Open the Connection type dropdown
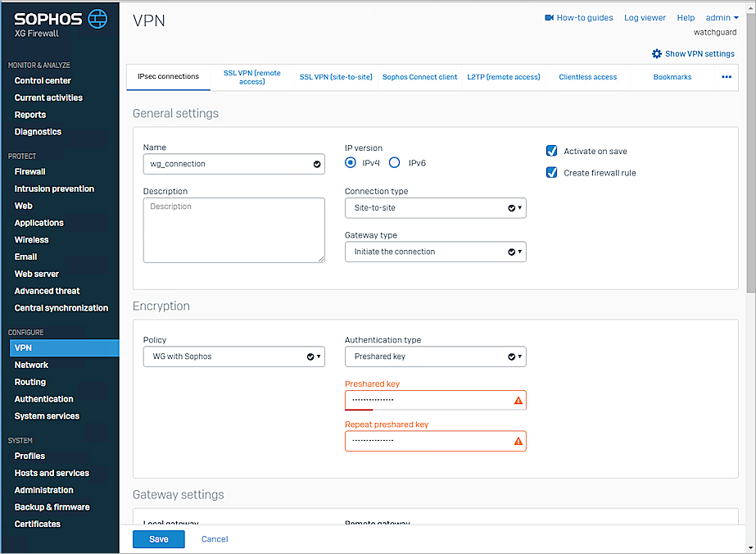Viewport: 756px width, 554px height. (435, 208)
